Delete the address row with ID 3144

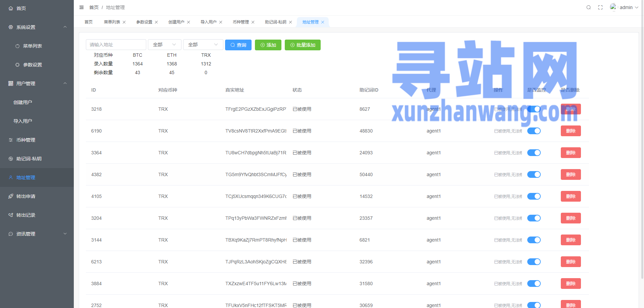click(x=571, y=240)
